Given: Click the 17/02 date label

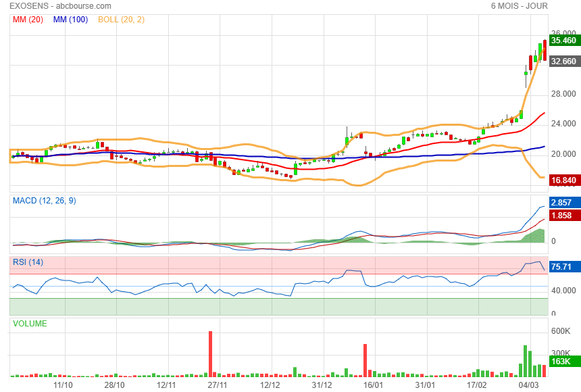Looking at the screenshot, I should [x=476, y=385].
